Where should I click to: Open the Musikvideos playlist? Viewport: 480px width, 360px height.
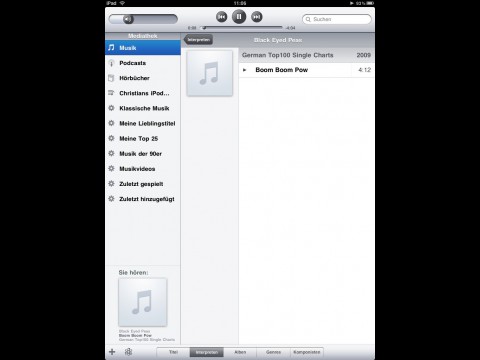tap(143, 169)
